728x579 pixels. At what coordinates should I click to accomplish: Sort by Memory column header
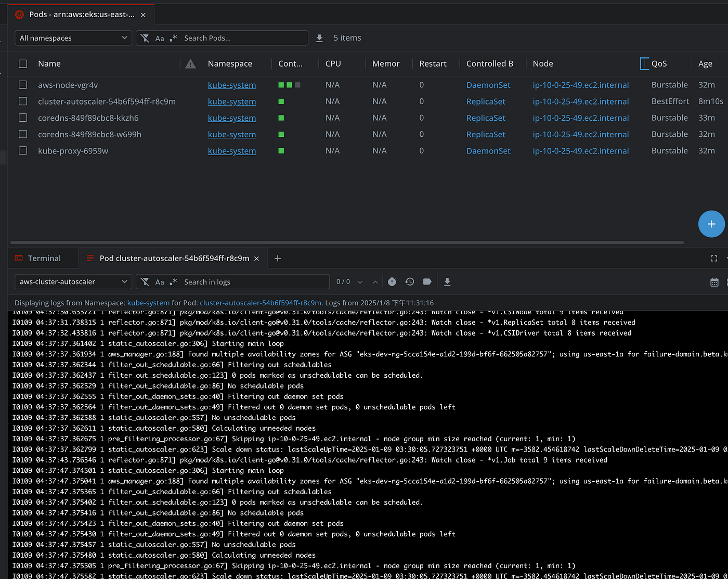[x=386, y=63]
